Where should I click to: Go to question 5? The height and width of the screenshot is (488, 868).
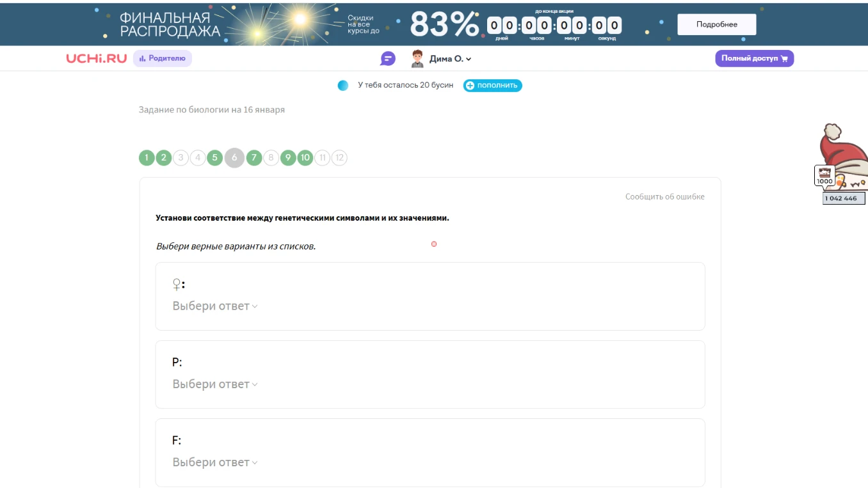(214, 158)
